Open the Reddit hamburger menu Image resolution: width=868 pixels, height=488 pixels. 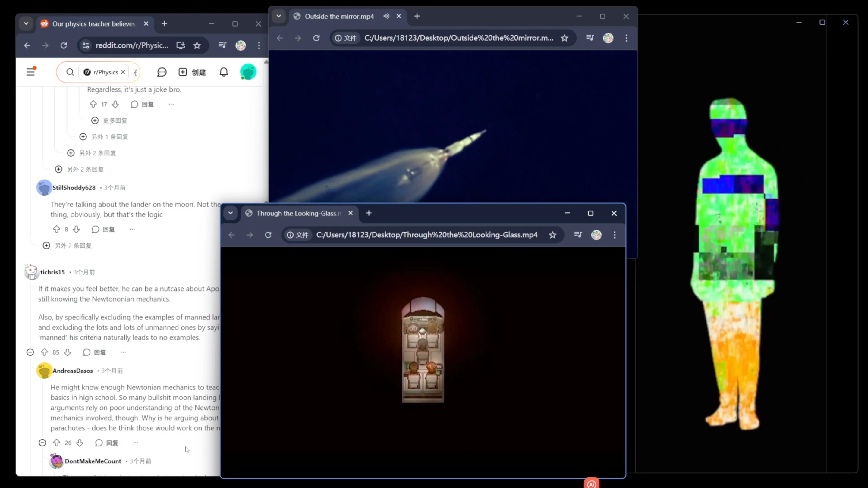point(31,72)
